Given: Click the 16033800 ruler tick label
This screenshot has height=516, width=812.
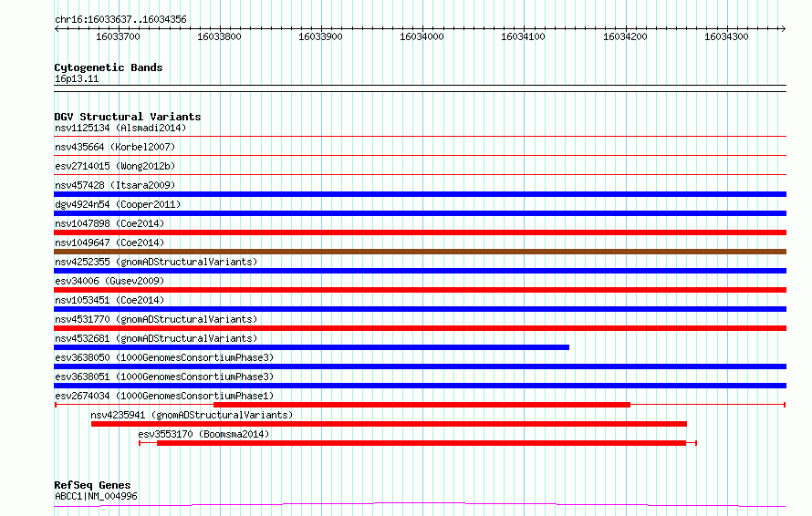Looking at the screenshot, I should coord(219,36).
